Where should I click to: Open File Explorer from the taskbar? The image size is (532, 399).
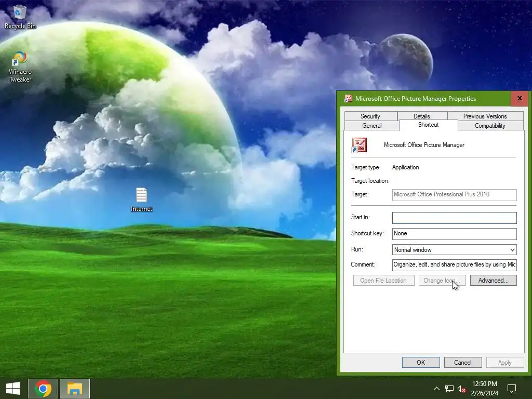(75, 389)
